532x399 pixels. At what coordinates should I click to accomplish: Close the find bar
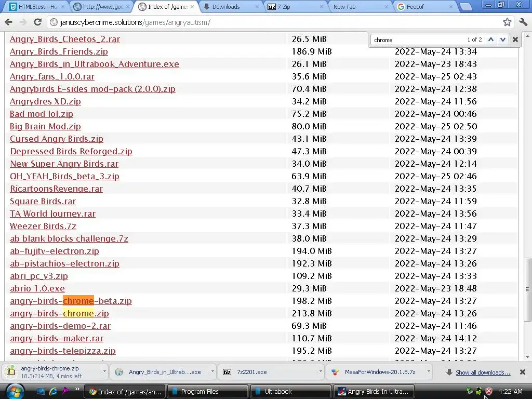pyautogui.click(x=515, y=39)
